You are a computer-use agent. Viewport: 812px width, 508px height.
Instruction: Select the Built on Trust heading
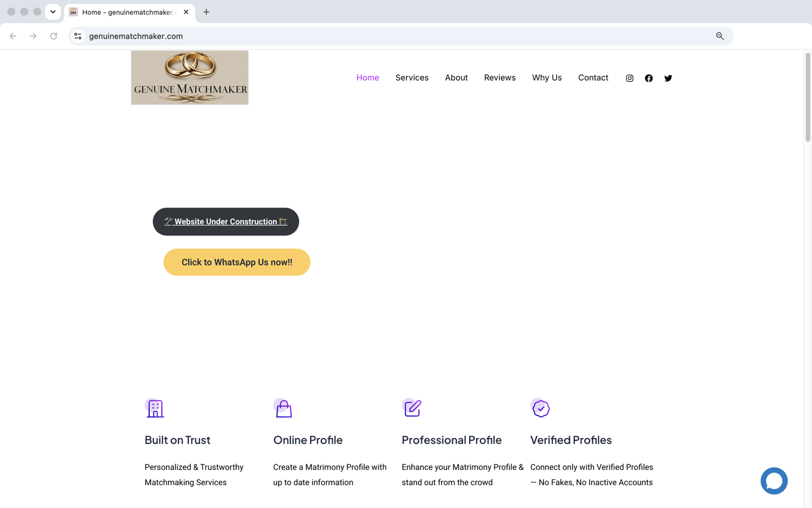[x=178, y=440]
